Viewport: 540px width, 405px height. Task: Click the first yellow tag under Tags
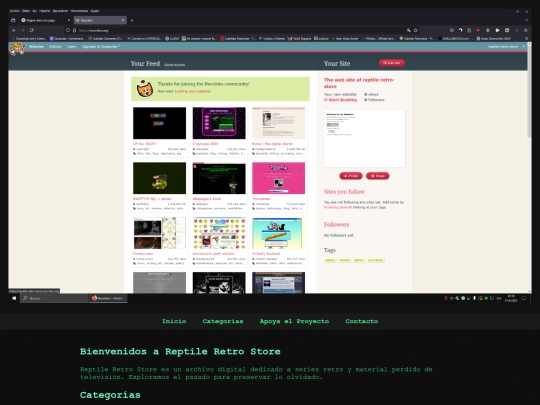tap(330, 260)
